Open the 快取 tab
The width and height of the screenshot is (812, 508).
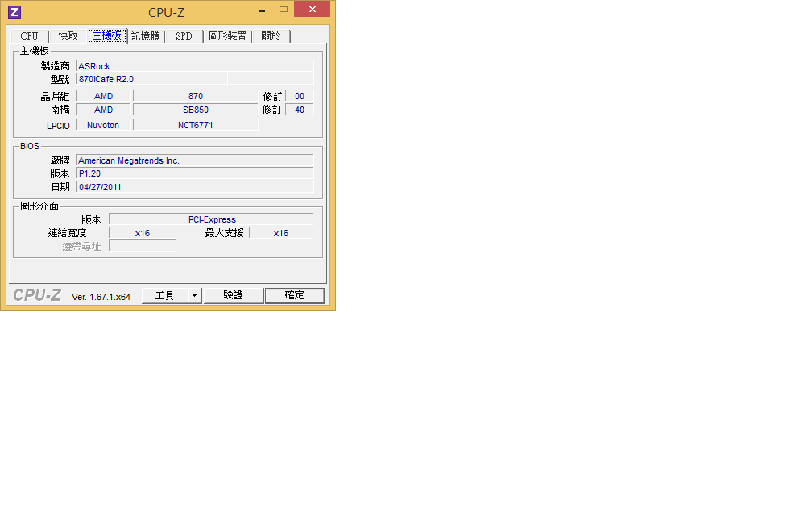point(68,35)
